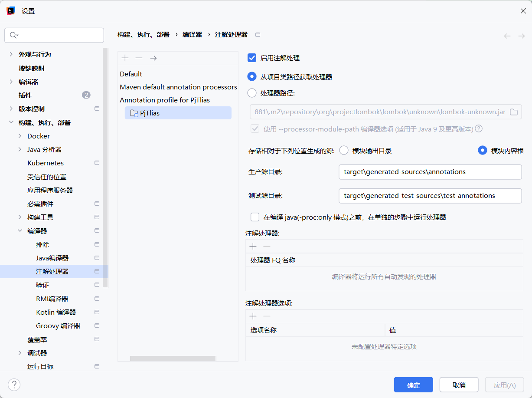Expand the 构建工具 tree node
The height and width of the screenshot is (398, 532).
click(20, 217)
